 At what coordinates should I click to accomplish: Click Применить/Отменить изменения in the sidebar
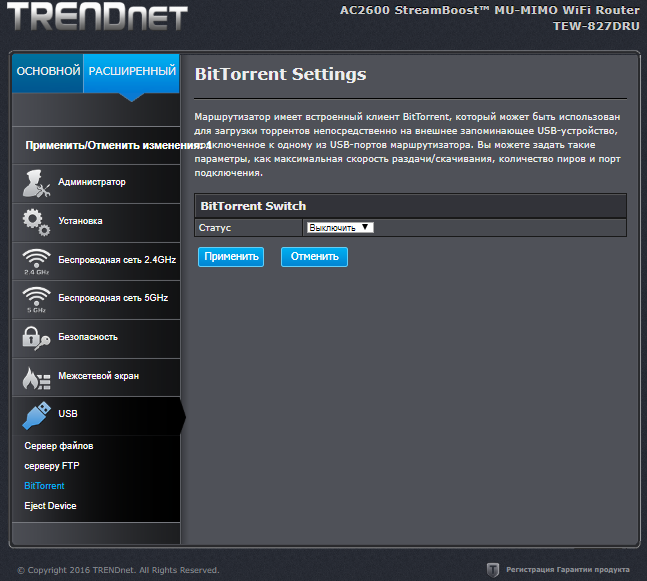[118, 145]
